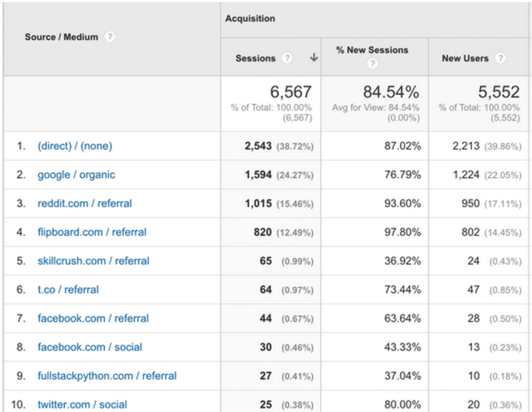The width and height of the screenshot is (532, 412).
Task: Click new sessions value 87.02%
Action: coord(402,146)
